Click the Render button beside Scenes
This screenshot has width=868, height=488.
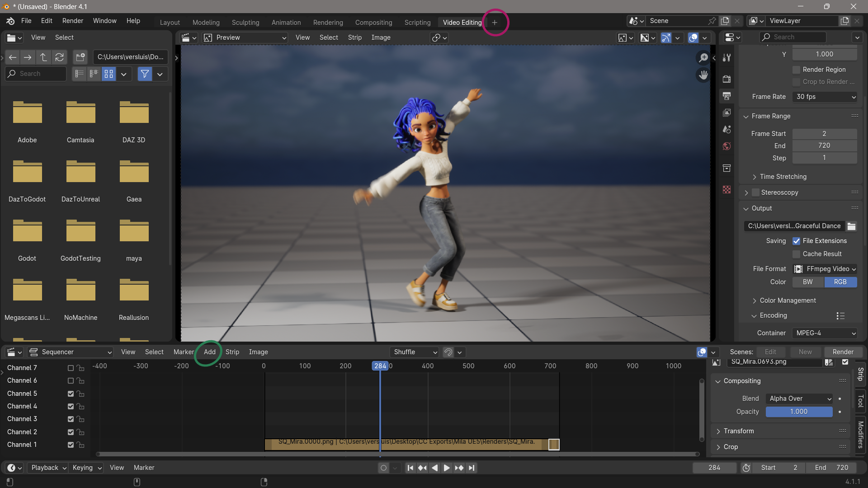point(843,352)
